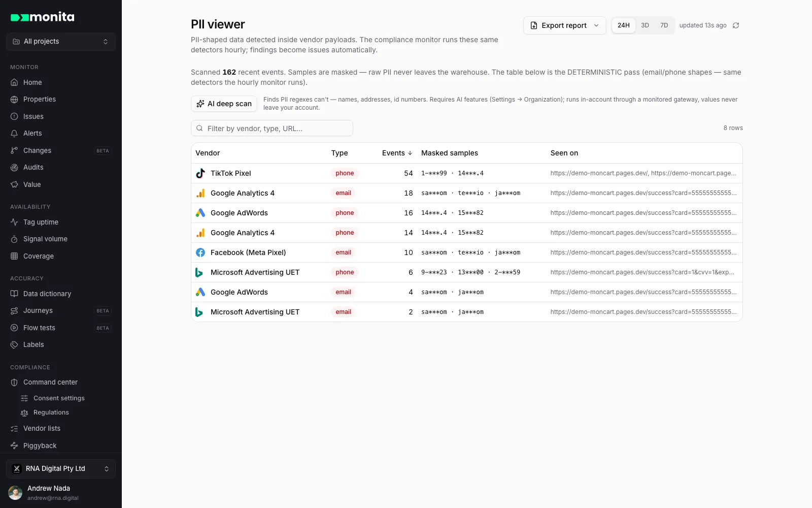This screenshot has width=812, height=508.
Task: Click Microsoft Advertising UET with 2 events
Action: (x=467, y=312)
